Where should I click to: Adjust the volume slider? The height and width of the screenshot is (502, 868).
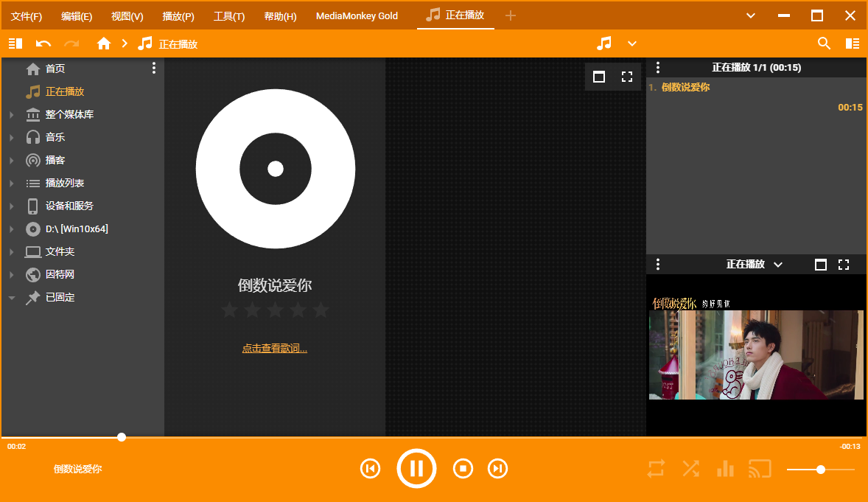[820, 469]
